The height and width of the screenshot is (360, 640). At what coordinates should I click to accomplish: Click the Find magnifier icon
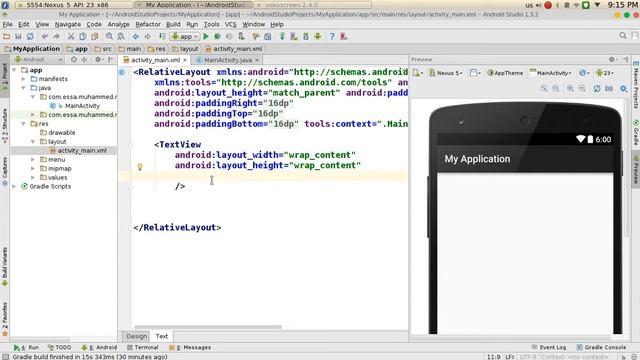click(109, 36)
